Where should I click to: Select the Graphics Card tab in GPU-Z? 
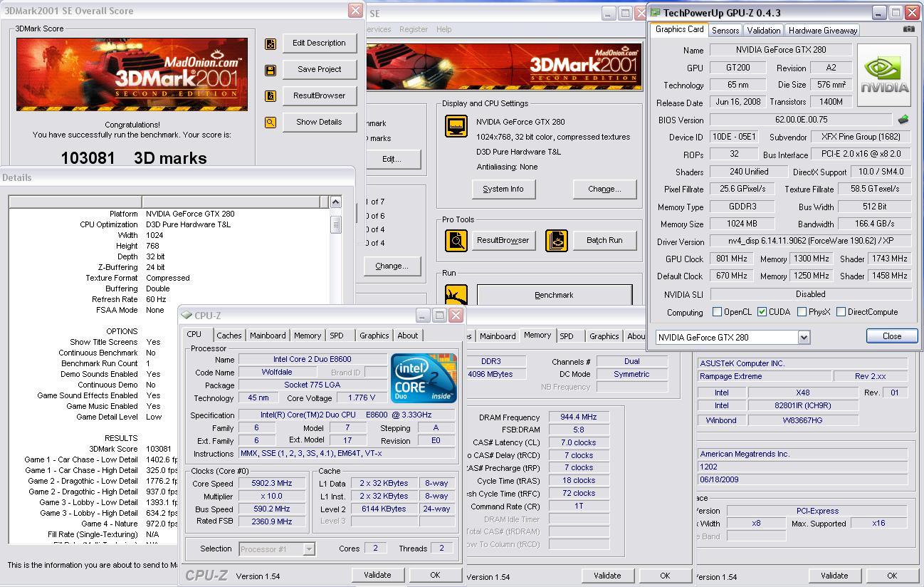pos(679,29)
